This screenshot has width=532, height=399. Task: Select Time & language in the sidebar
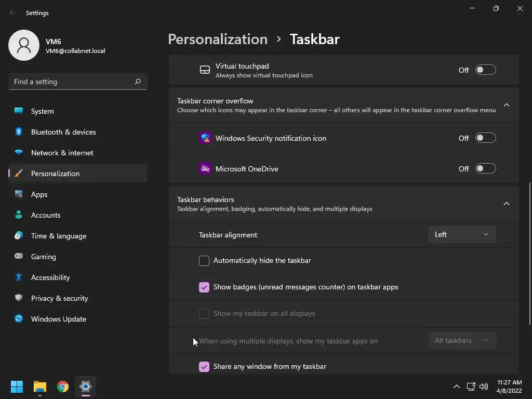coord(58,236)
